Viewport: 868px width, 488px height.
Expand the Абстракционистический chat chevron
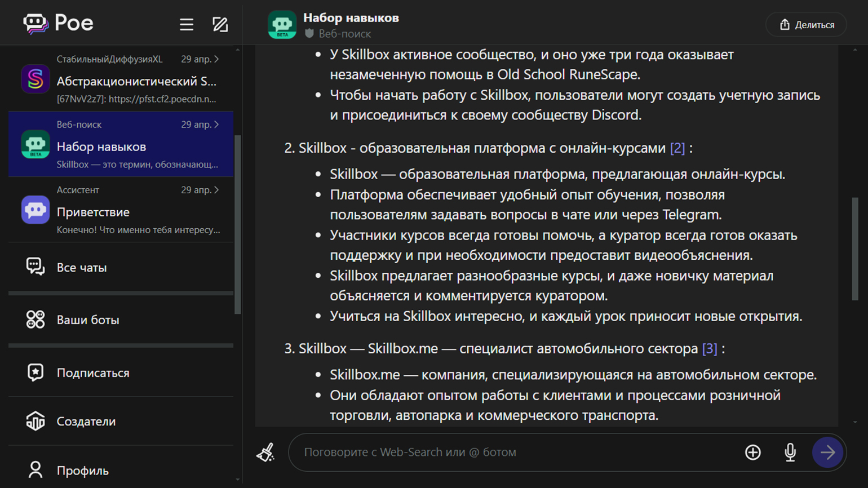coord(216,59)
